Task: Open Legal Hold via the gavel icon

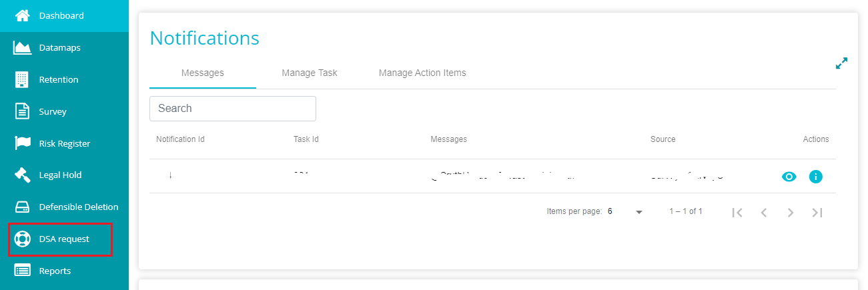Action: pyautogui.click(x=23, y=175)
